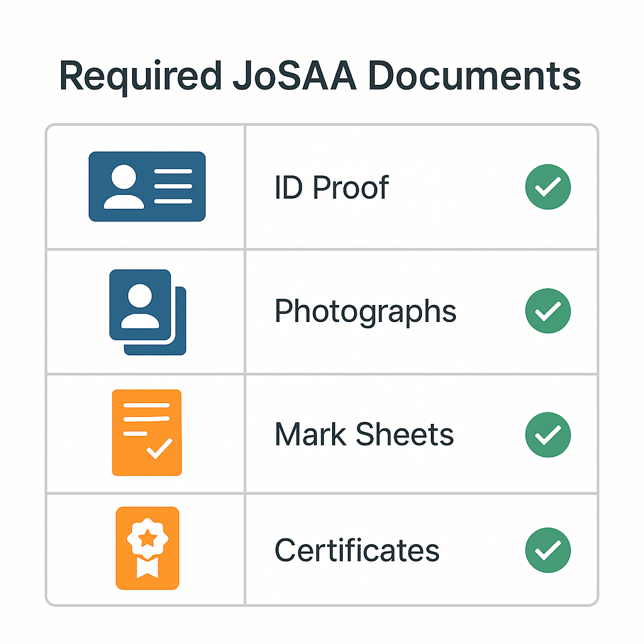This screenshot has width=644, height=644.
Task: Click the Required JoSAA Documents heading
Action: click(x=320, y=76)
